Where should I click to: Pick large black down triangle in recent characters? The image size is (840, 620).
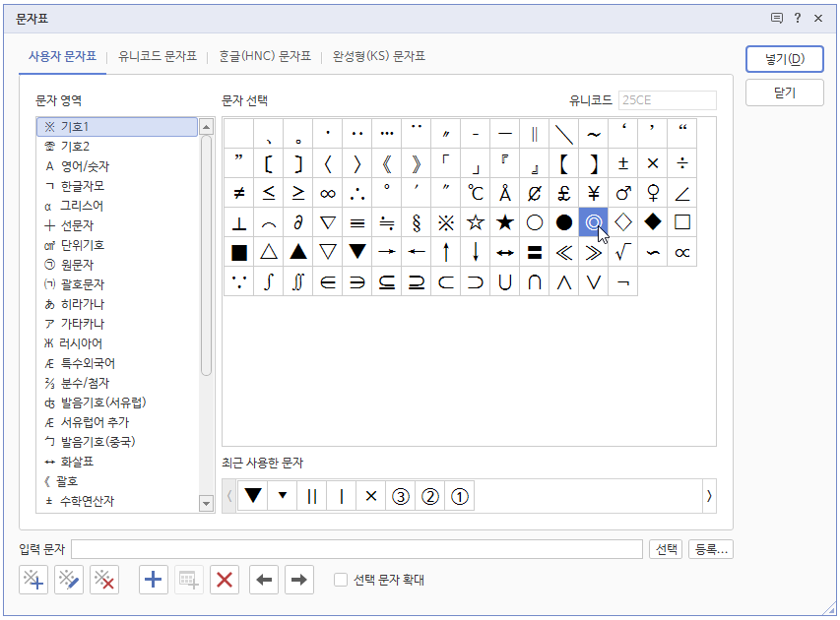(253, 496)
